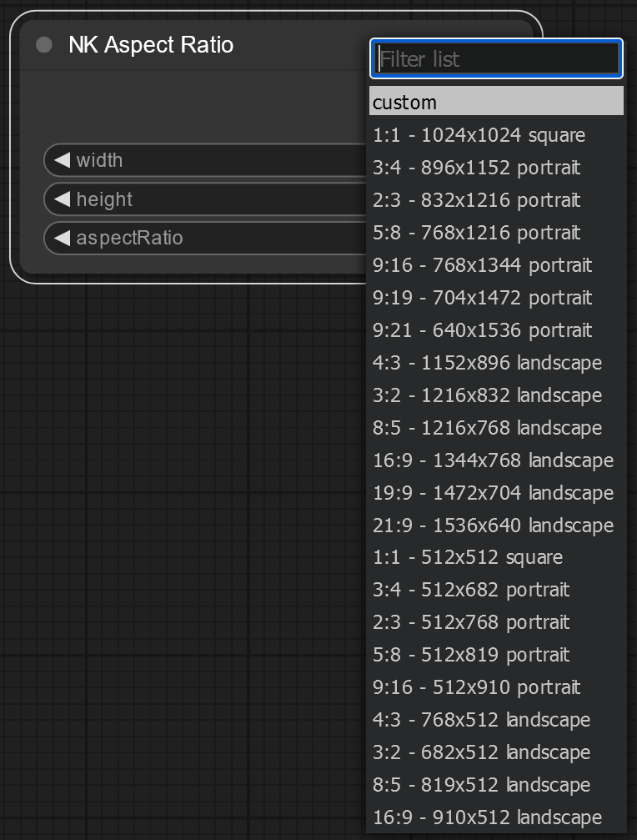Click the NK Aspect Ratio node title

pyautogui.click(x=151, y=45)
